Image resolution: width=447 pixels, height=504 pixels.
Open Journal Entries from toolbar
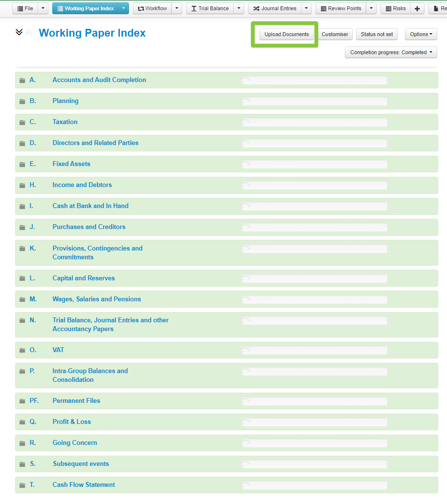click(275, 8)
